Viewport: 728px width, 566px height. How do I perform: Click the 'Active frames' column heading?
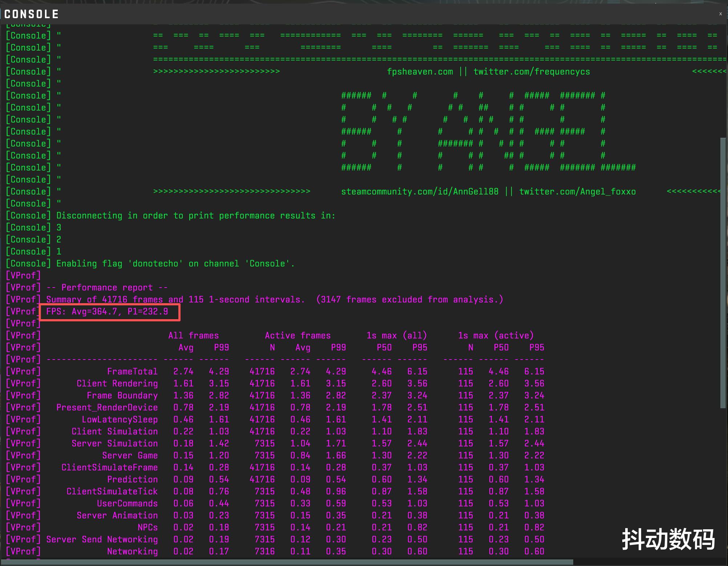click(298, 336)
